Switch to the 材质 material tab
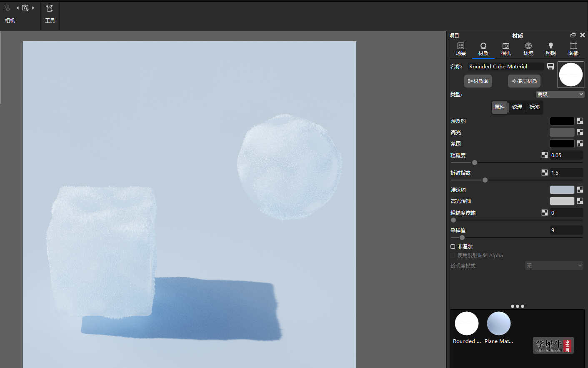This screenshot has width=588, height=368. pyautogui.click(x=483, y=49)
